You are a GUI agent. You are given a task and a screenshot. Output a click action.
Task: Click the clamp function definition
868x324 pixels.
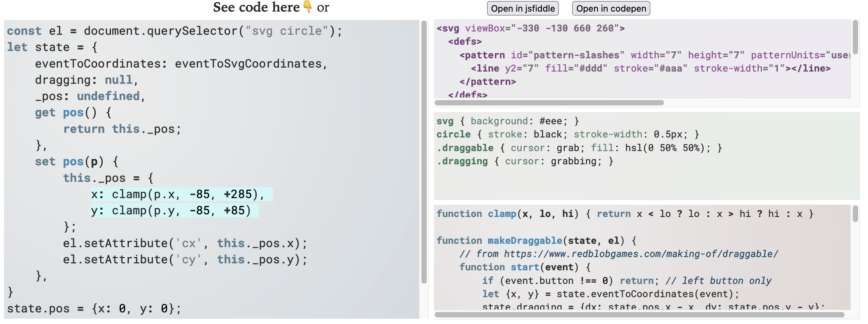pyautogui.click(x=502, y=214)
